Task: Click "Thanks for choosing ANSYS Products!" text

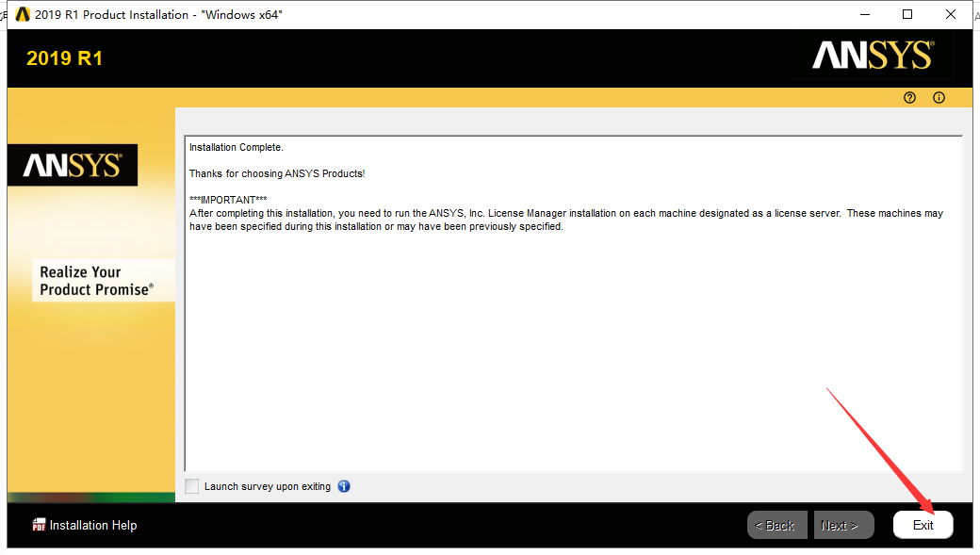Action: [277, 173]
